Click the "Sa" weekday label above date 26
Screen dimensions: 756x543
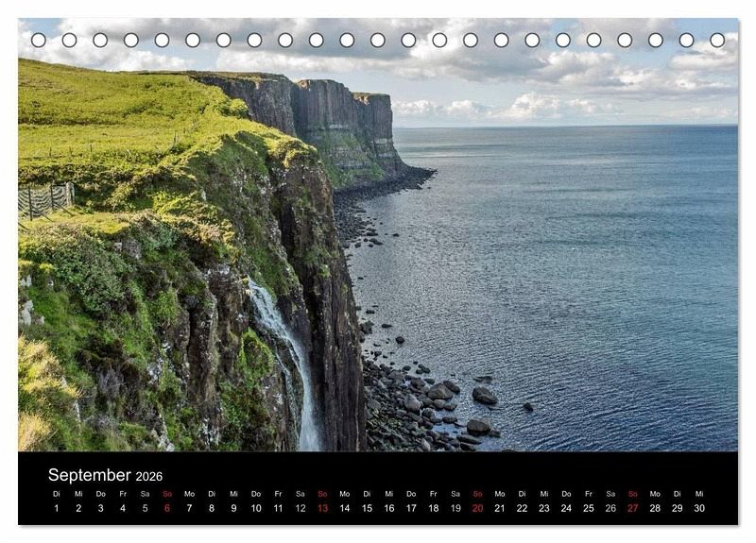click(x=610, y=494)
